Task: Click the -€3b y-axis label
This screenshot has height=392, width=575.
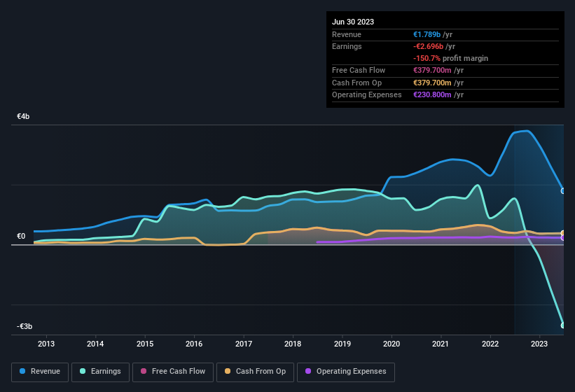Action: pyautogui.click(x=25, y=326)
